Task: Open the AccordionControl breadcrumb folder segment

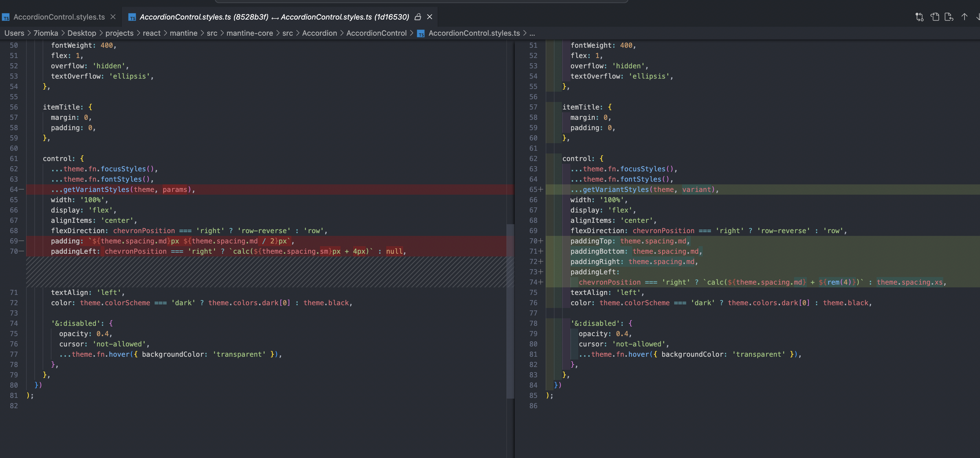Action: 376,33
